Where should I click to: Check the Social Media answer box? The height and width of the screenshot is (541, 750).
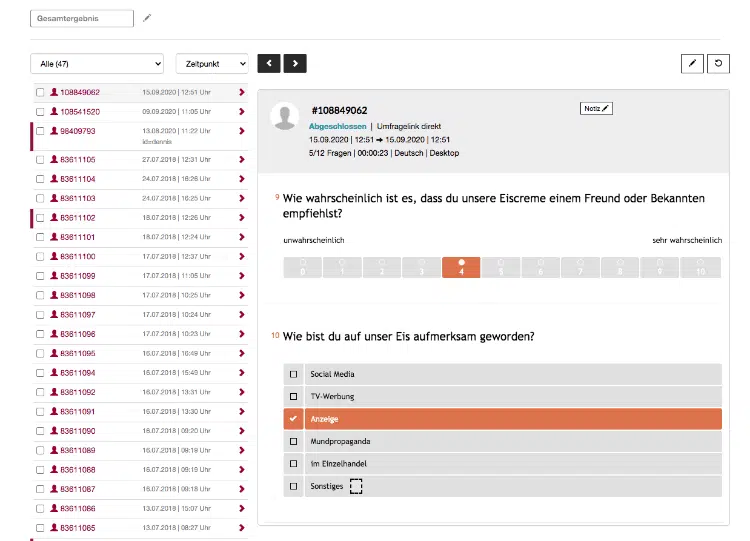[x=293, y=374]
